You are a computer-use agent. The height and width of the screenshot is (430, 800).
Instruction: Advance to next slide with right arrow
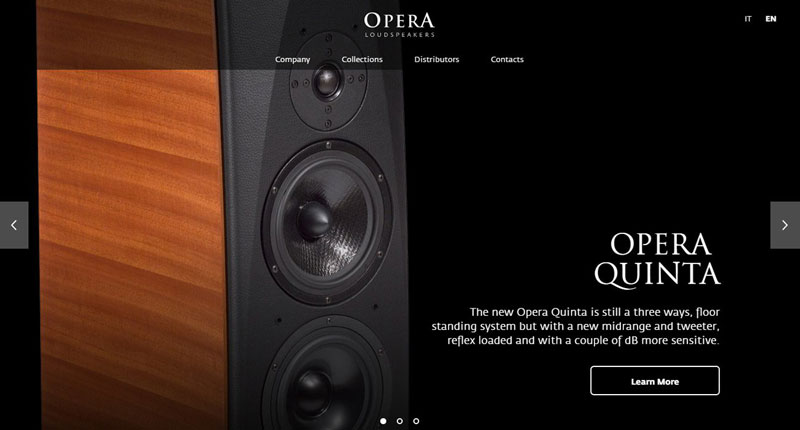pos(785,225)
